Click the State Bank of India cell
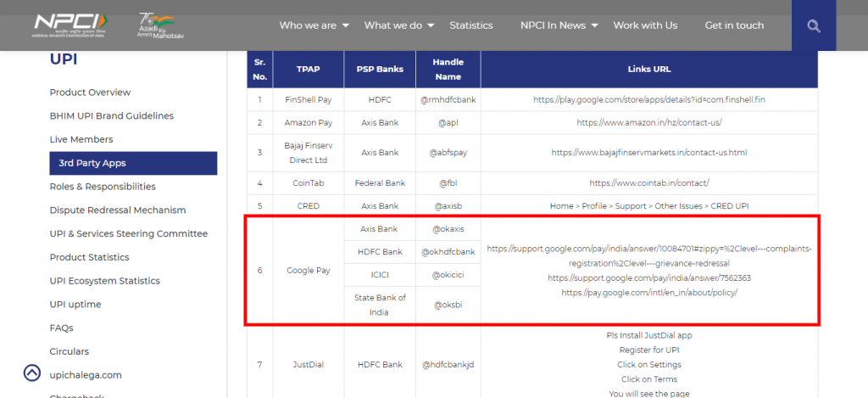 coord(380,305)
